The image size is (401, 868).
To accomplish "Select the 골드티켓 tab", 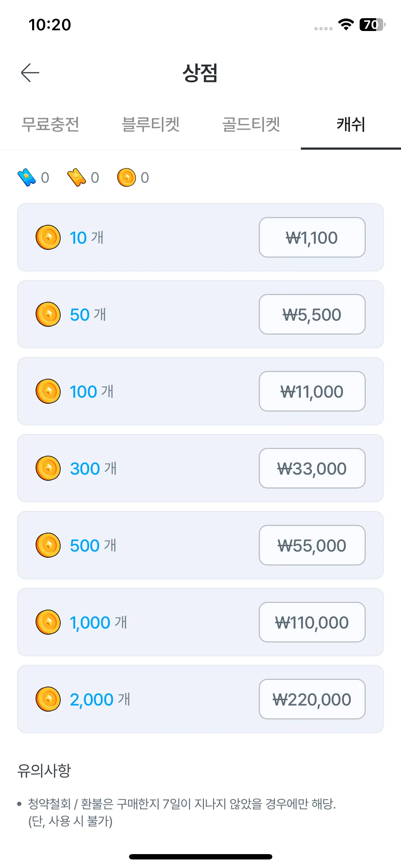I will tap(251, 124).
